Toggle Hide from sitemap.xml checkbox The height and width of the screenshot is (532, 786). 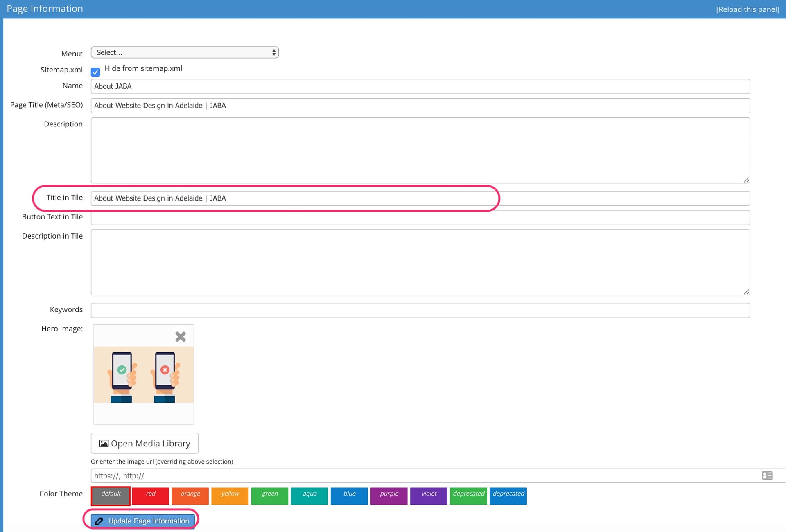95,72
